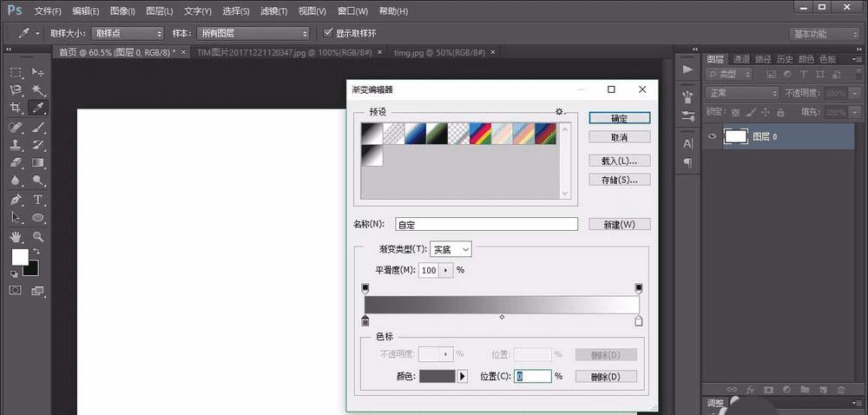Select the Gradient tool
The height and width of the screenshot is (415, 868).
click(x=37, y=162)
